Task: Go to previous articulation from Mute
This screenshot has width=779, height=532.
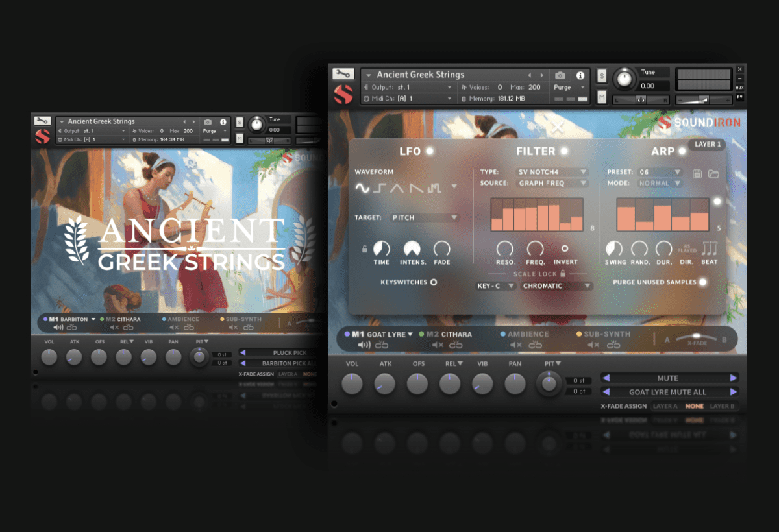Action: 605,378
